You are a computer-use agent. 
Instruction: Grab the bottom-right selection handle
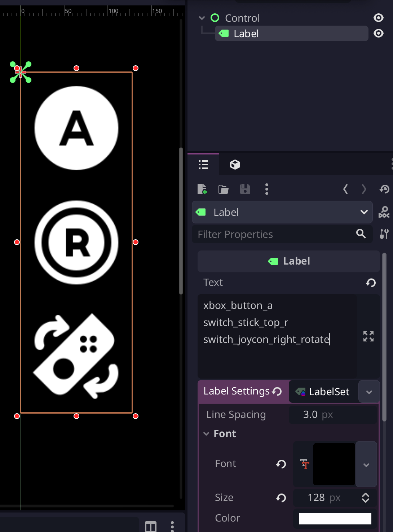[x=136, y=416]
